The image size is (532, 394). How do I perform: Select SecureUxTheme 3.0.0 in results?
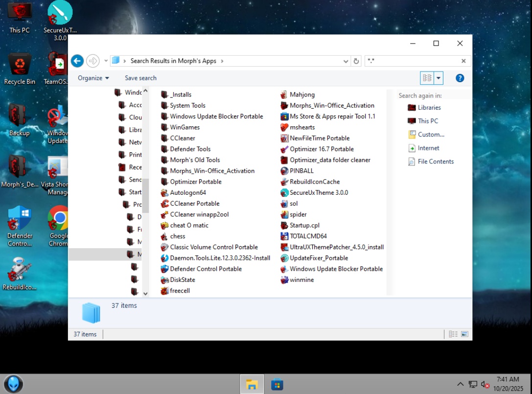click(x=318, y=193)
